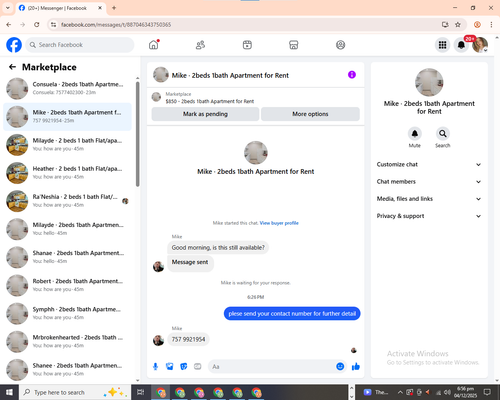Record a voice clip with microphone icon

(x=155, y=367)
